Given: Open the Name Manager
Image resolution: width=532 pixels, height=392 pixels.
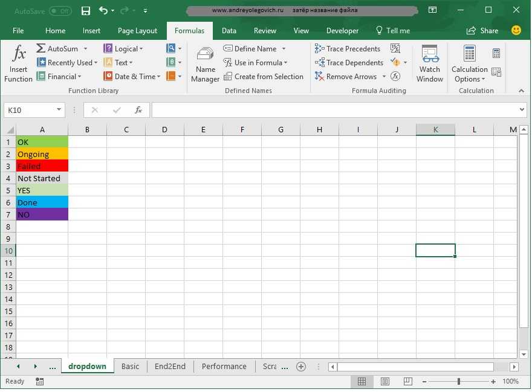Looking at the screenshot, I should (205, 64).
